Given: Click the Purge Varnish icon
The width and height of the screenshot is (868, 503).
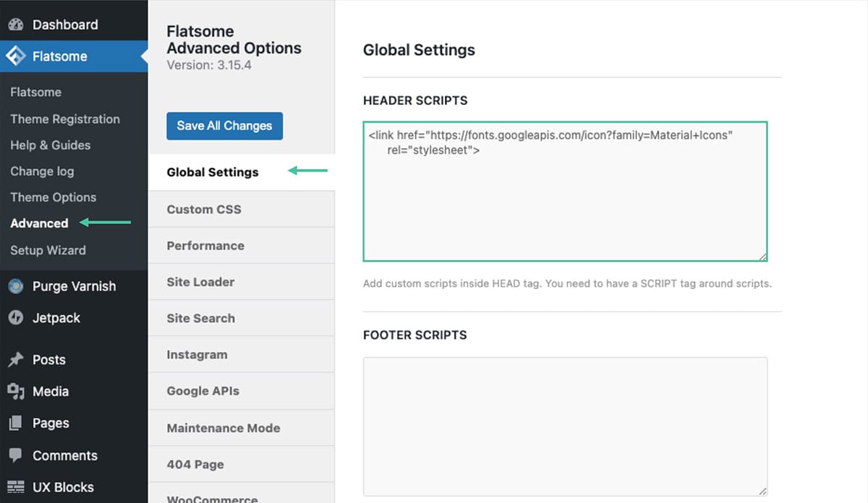Looking at the screenshot, I should [16, 286].
